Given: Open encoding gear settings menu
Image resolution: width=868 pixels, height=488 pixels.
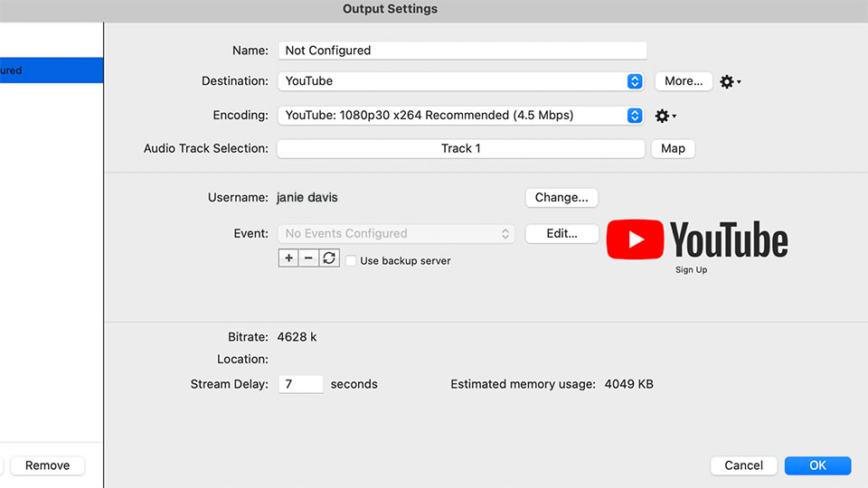Looking at the screenshot, I should 665,116.
